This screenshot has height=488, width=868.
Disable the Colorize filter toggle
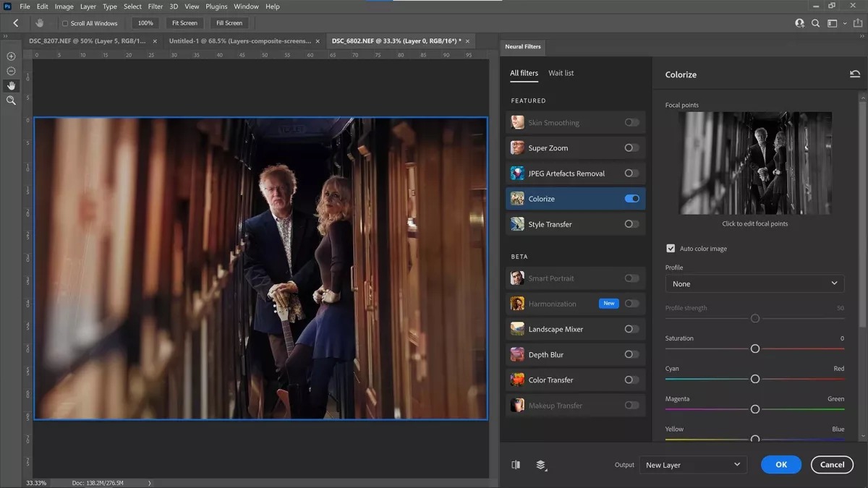(631, 199)
